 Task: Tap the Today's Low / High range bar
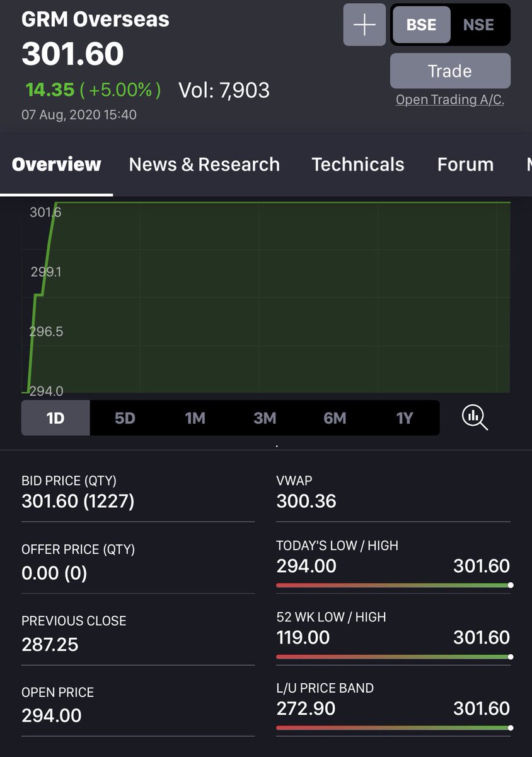pyautogui.click(x=394, y=585)
